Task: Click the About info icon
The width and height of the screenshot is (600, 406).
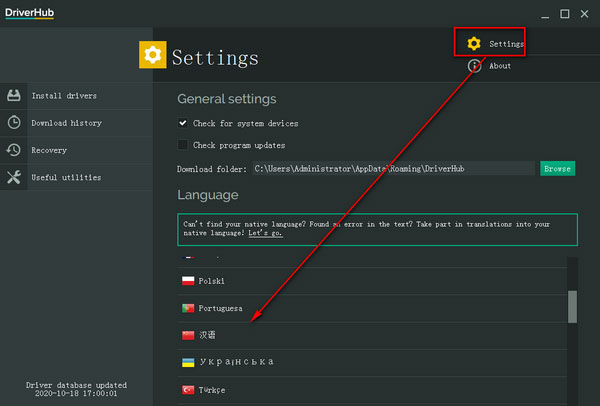Action: [474, 66]
